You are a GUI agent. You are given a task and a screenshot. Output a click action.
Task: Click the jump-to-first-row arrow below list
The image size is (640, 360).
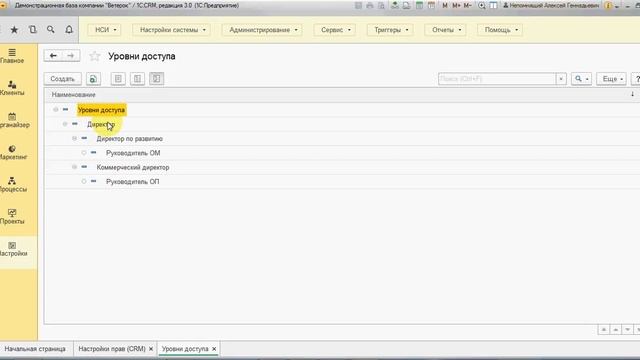(x=604, y=329)
